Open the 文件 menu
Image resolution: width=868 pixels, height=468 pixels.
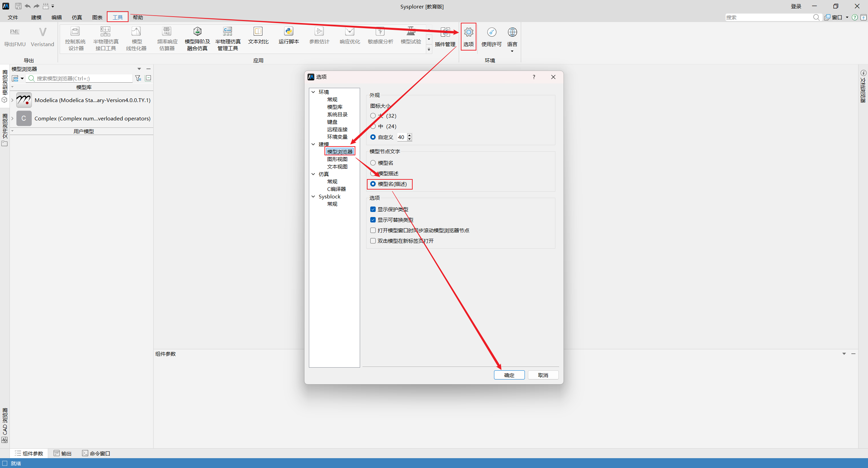(x=13, y=17)
